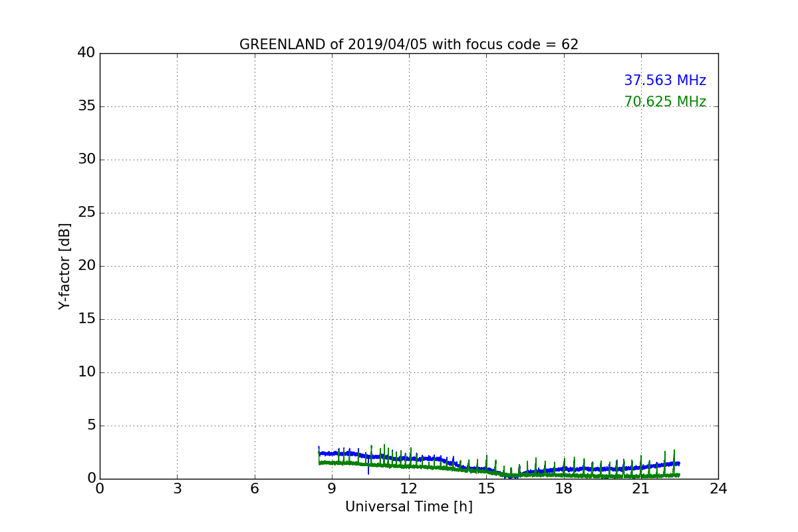
Task: Select the blue 37.563 MHz legend label
Action: click(665, 80)
